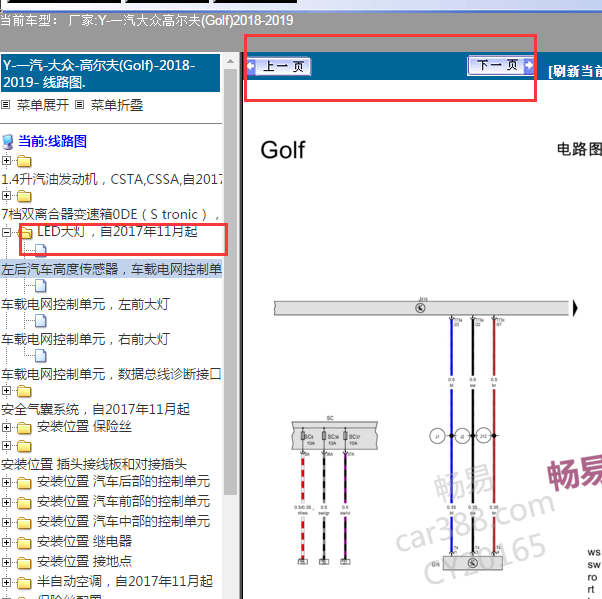
Task: Click page icon above 左后汽车高度传感器
Action: click(x=41, y=250)
